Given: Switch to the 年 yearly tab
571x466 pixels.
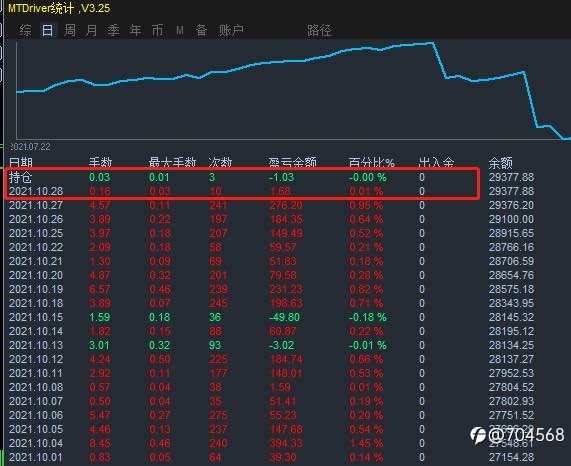Looking at the screenshot, I should 135,30.
